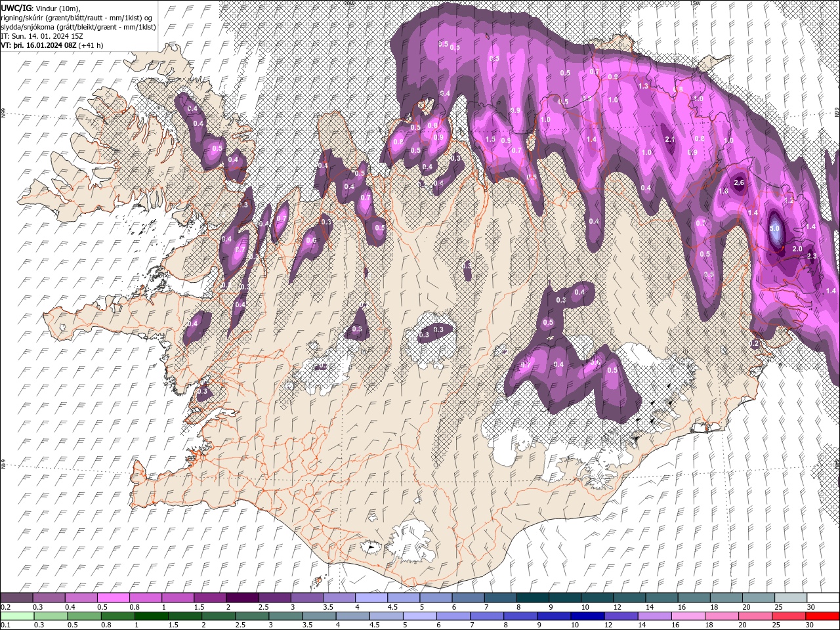
Task: Pick the 6 slate-blue swatch, upper legend row
Action: tap(469, 598)
